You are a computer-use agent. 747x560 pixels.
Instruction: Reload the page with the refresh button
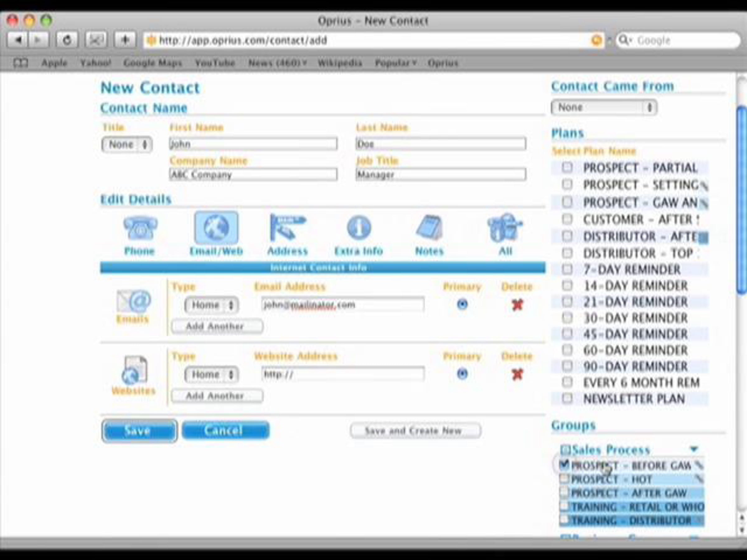tap(67, 40)
